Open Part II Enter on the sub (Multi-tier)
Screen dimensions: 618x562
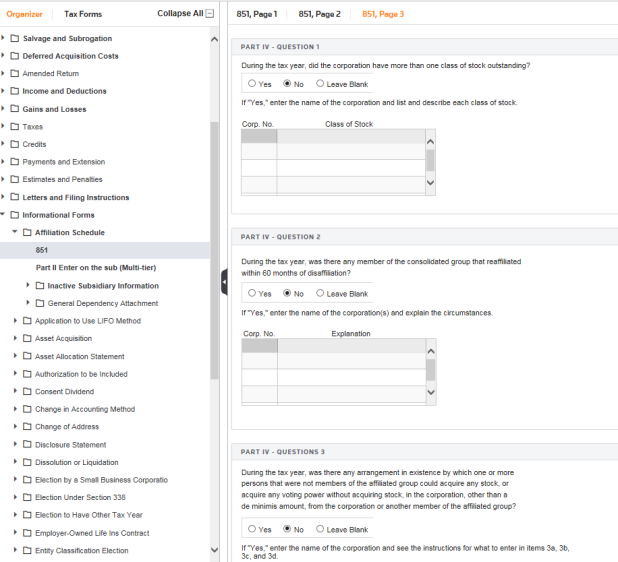(95, 268)
